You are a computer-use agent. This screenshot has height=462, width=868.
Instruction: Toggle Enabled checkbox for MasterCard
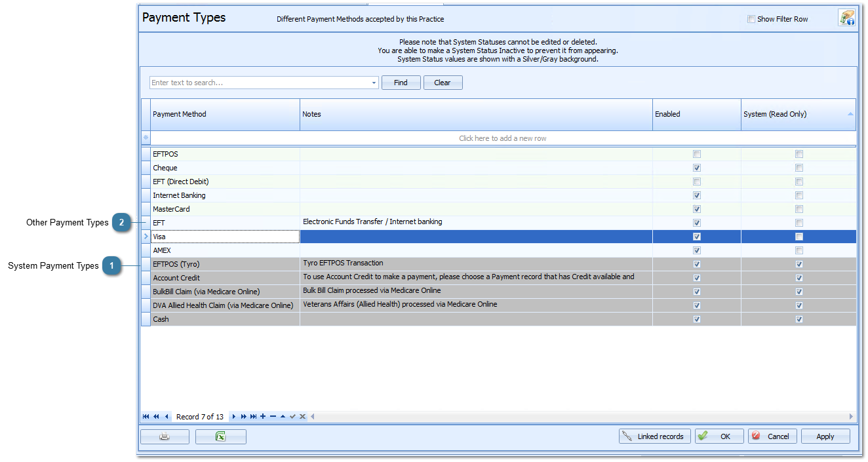(x=697, y=209)
